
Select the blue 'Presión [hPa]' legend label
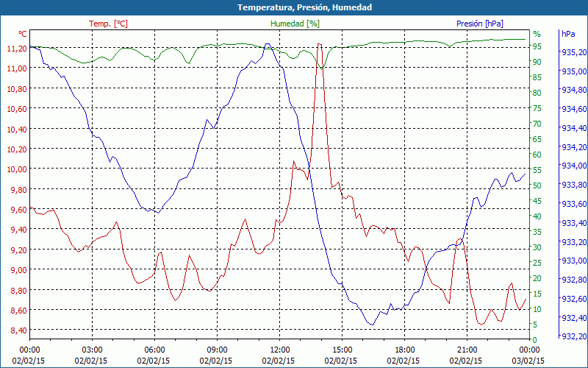pyautogui.click(x=480, y=24)
